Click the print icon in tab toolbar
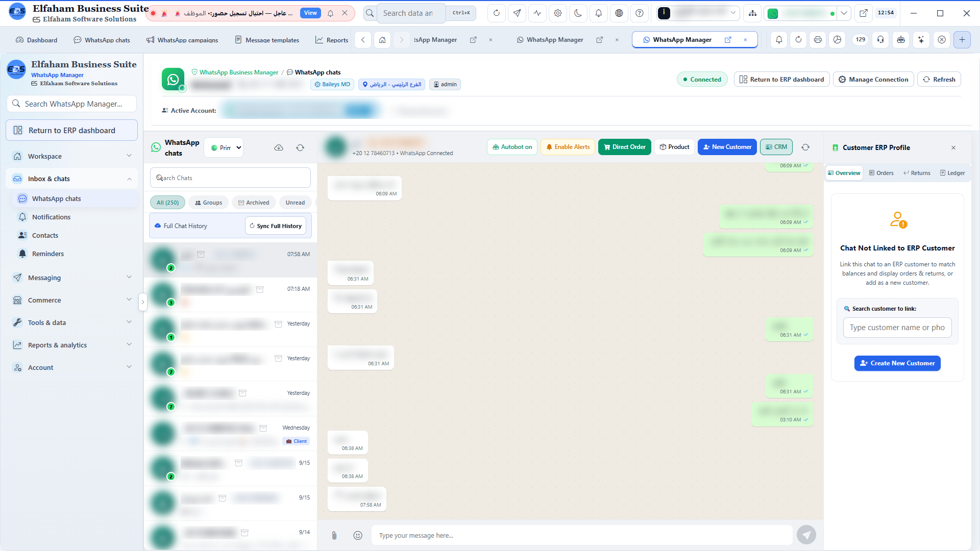Screen dimensions: 980x551 818,40
